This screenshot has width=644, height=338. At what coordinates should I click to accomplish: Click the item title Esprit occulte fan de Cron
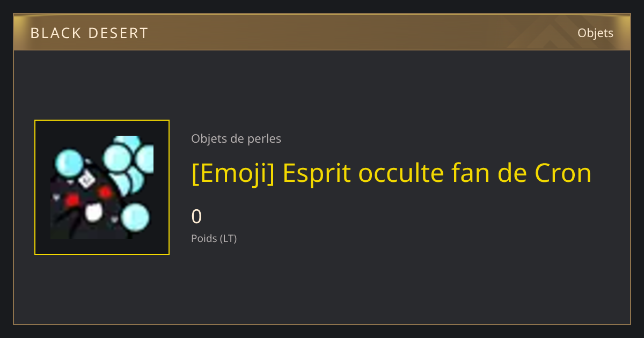(x=391, y=173)
